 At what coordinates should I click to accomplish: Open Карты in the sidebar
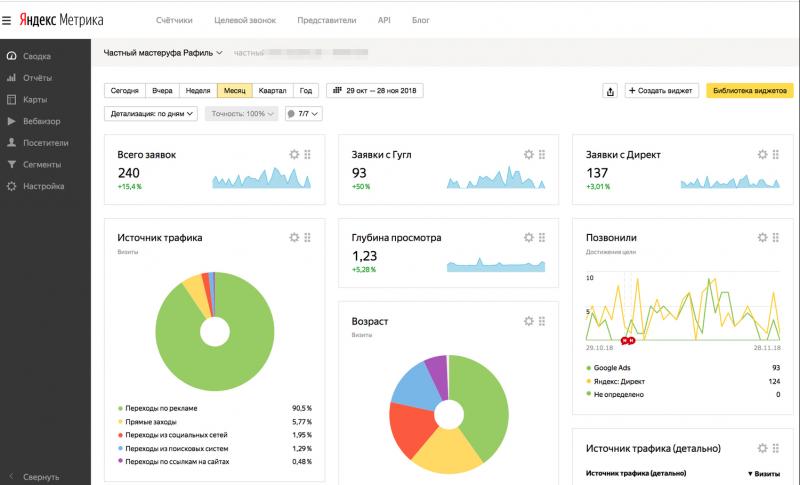click(x=35, y=99)
